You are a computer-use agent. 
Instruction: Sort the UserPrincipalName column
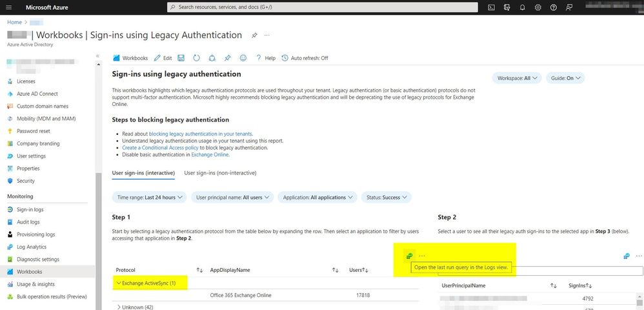(x=554, y=285)
